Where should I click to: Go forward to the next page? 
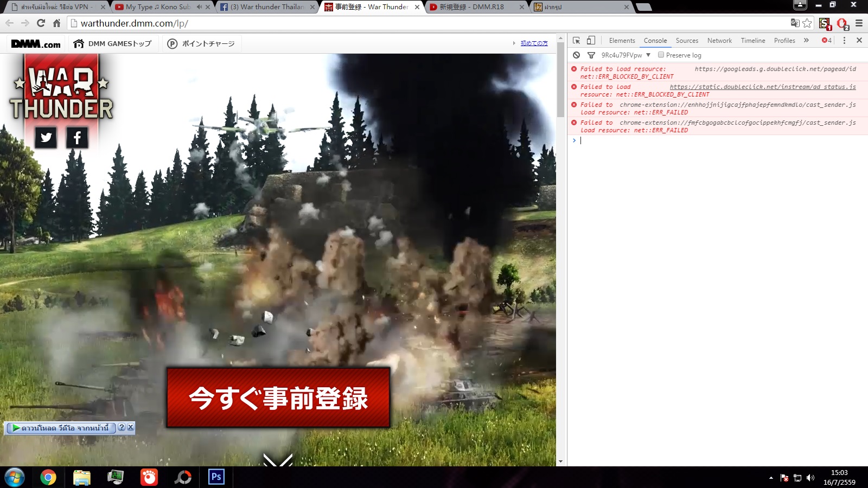click(x=25, y=23)
